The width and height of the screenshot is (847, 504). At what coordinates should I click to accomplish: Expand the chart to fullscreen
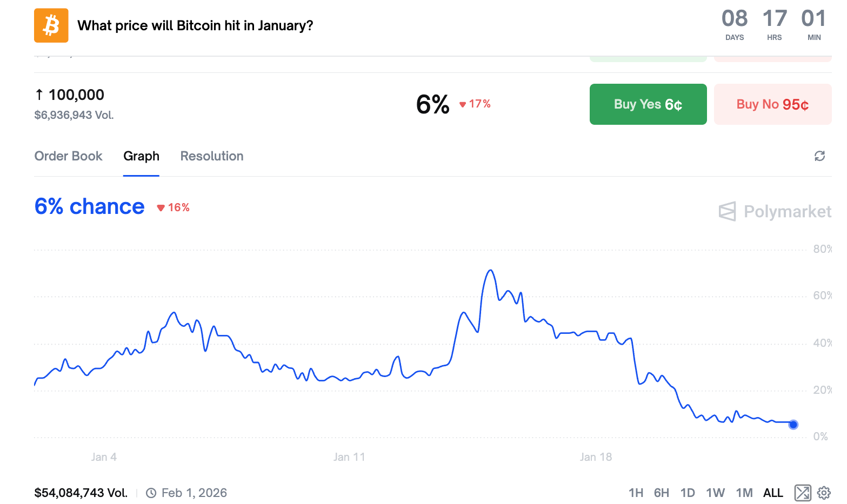coord(802,493)
